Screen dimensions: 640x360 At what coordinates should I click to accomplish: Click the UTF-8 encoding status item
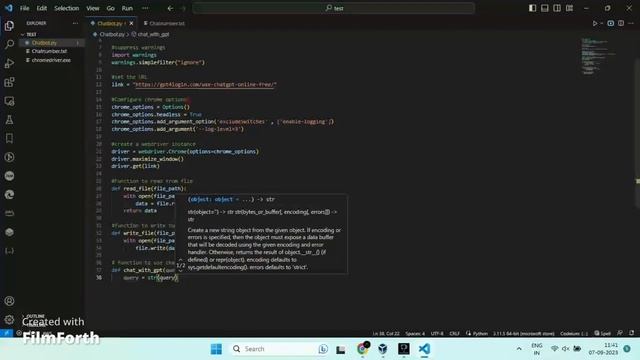(437, 333)
